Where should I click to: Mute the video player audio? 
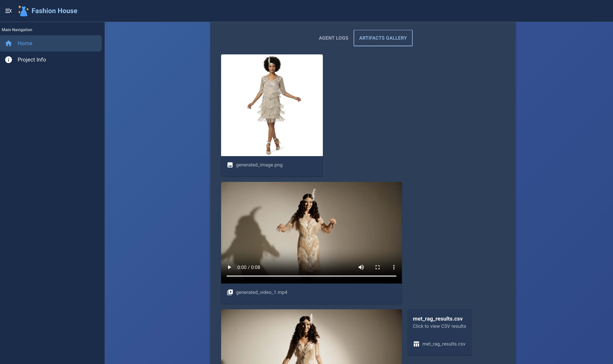(x=361, y=267)
